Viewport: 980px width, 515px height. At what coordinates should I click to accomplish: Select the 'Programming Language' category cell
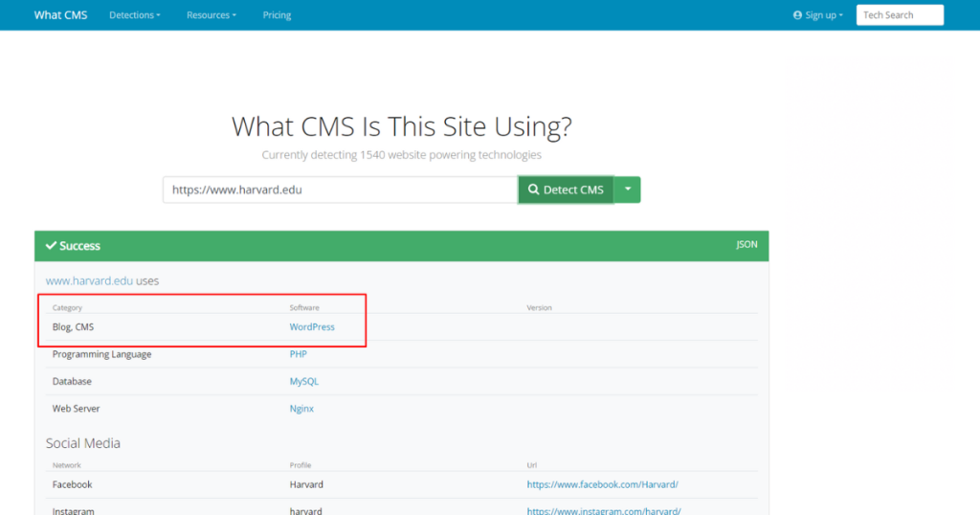[101, 354]
